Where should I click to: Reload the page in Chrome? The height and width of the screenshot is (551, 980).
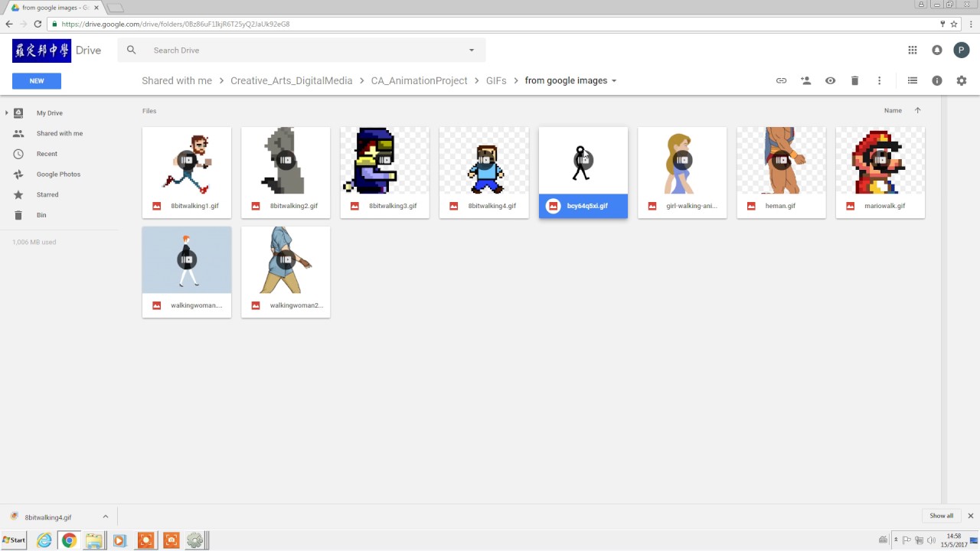pyautogui.click(x=38, y=24)
